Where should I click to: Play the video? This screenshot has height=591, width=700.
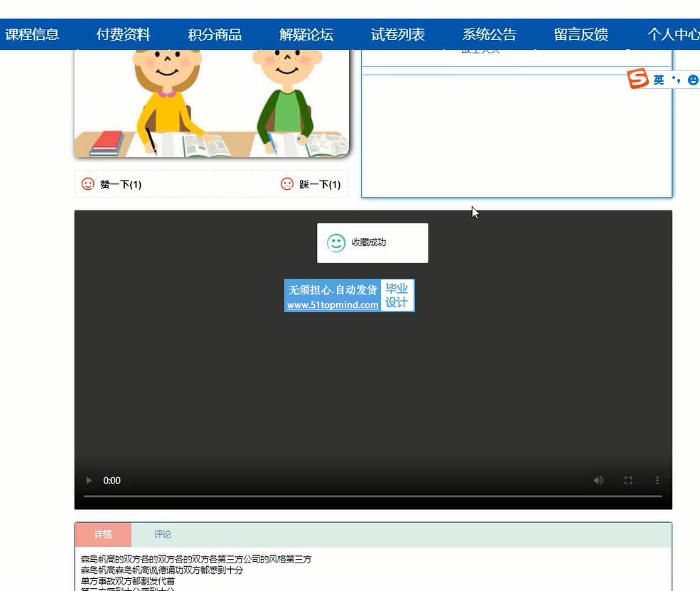89,481
